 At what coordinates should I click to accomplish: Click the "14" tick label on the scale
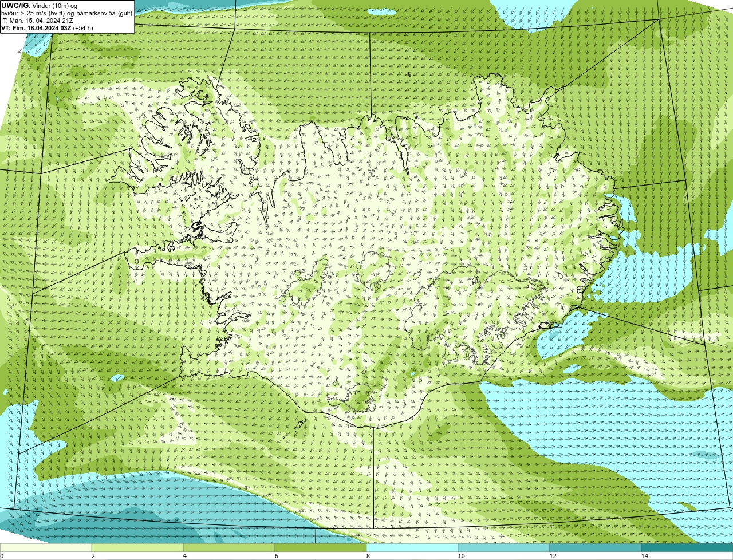tap(644, 556)
